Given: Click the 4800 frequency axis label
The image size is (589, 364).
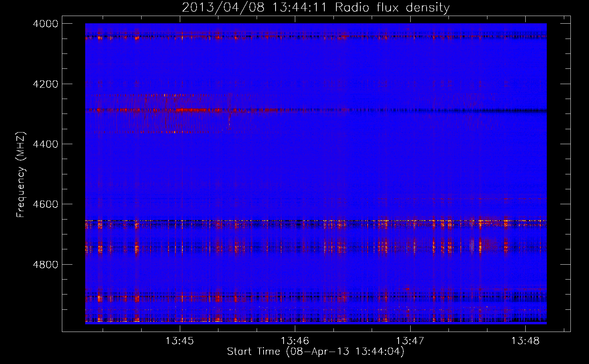Looking at the screenshot, I should [45, 264].
